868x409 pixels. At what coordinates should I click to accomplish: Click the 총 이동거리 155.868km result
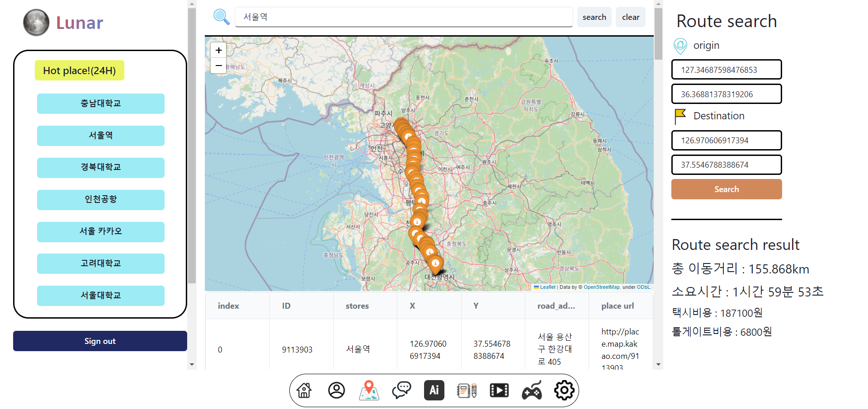[741, 269]
